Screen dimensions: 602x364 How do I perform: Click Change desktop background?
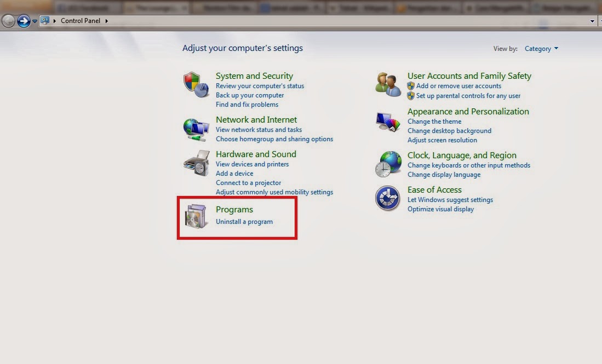[449, 131]
